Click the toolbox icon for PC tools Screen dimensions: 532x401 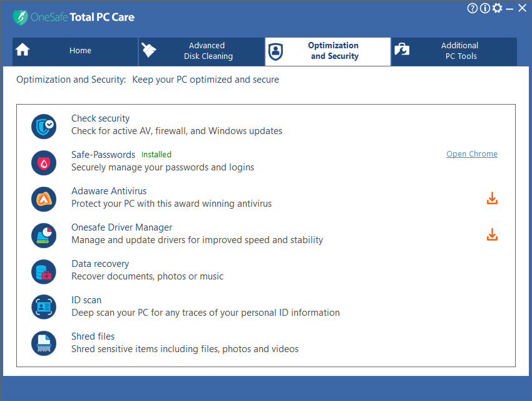(x=402, y=49)
